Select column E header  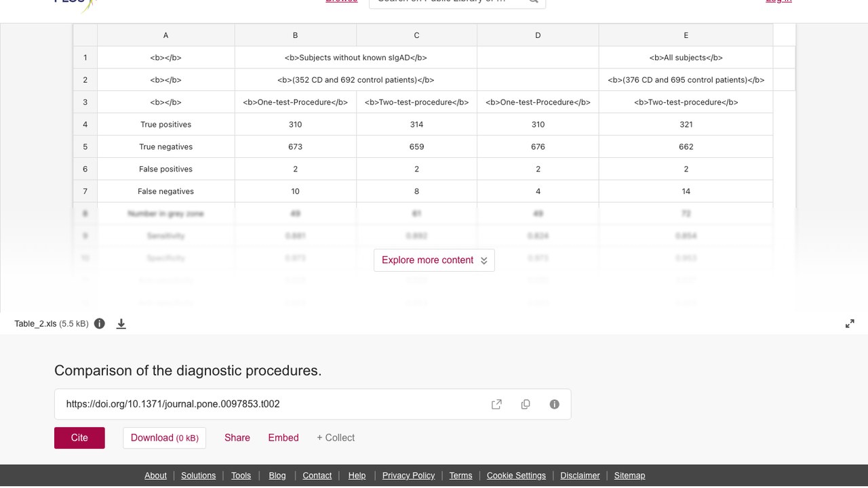[x=686, y=35]
